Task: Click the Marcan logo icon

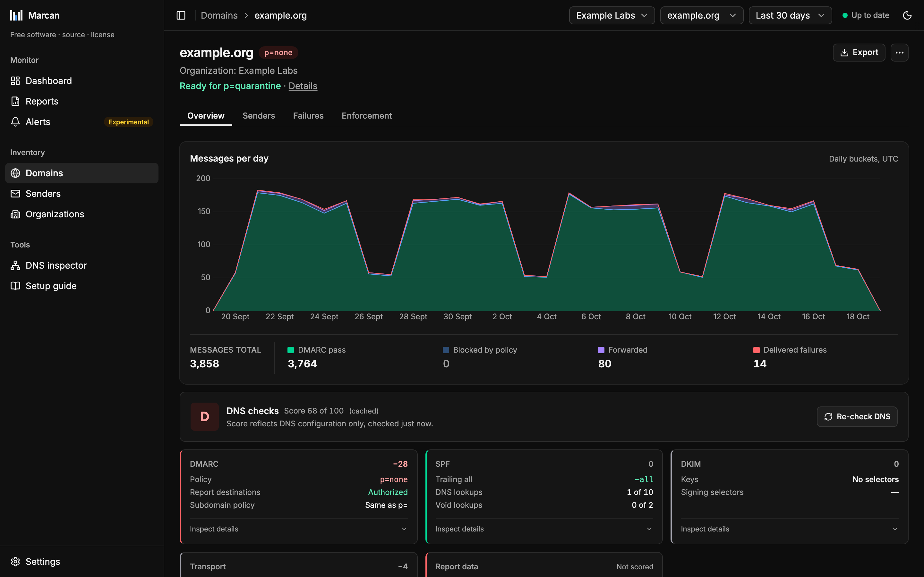Action: pyautogui.click(x=16, y=15)
